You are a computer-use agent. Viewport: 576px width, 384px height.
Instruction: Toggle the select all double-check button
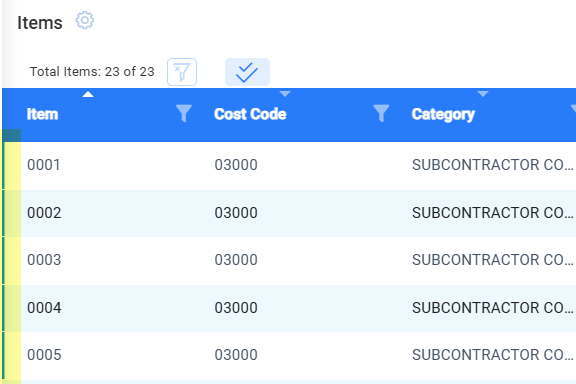tap(247, 72)
